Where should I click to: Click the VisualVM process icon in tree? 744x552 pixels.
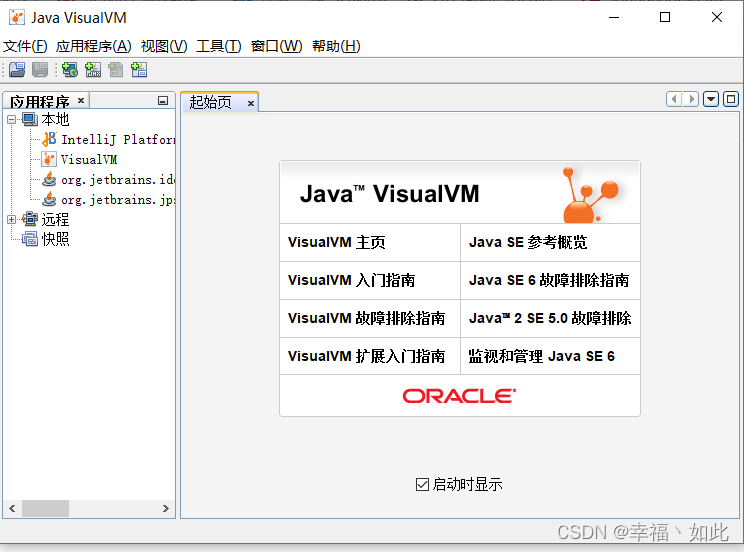[49, 159]
